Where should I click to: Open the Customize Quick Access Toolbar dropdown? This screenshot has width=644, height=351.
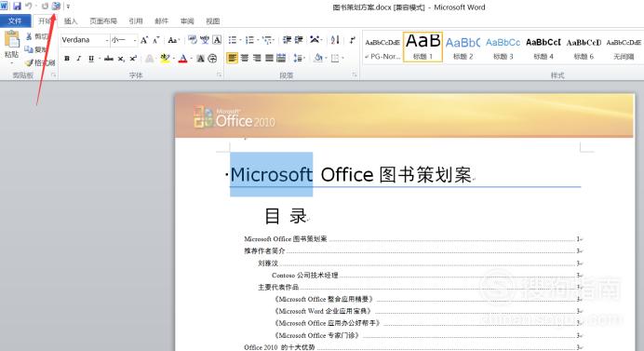click(x=68, y=7)
